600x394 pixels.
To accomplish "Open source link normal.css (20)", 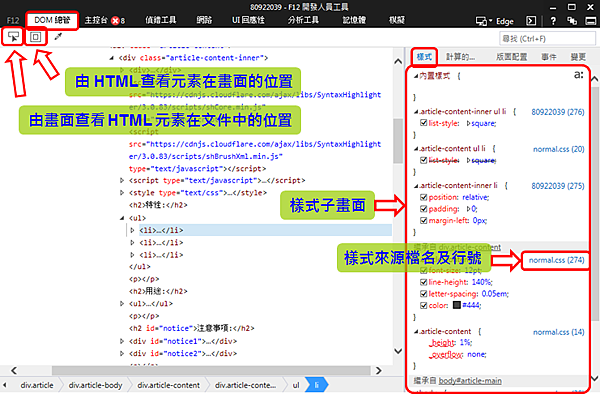I will (x=559, y=149).
